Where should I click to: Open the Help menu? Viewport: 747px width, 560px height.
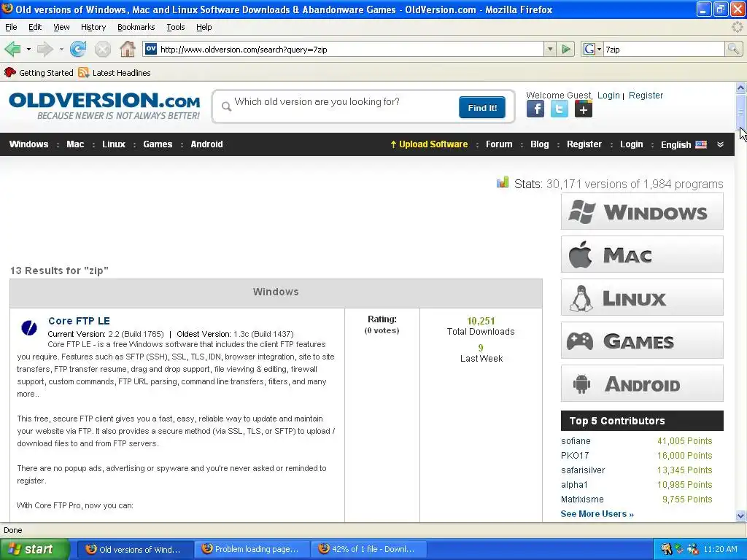tap(204, 27)
